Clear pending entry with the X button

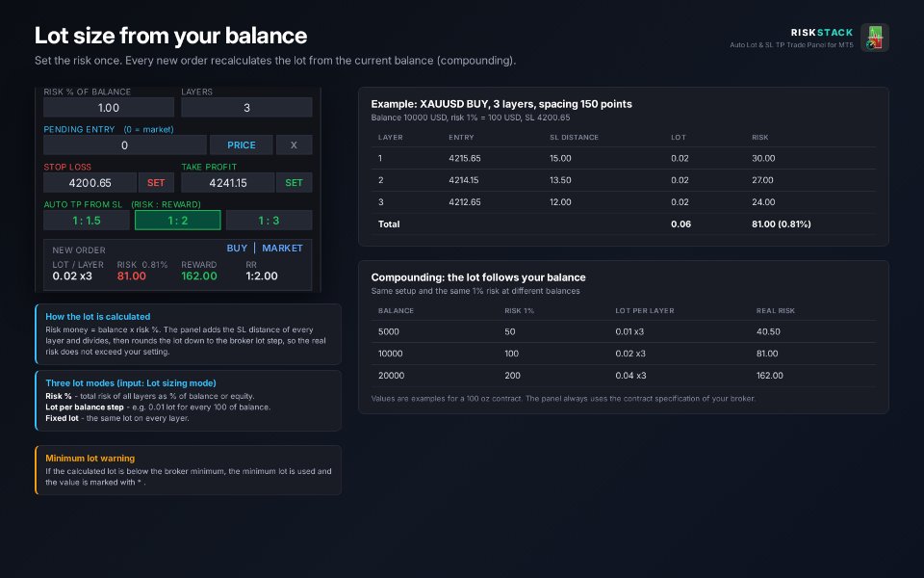click(x=295, y=145)
